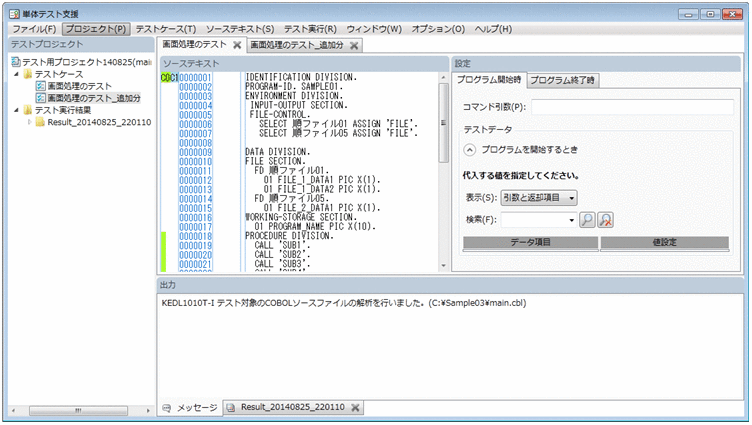The height and width of the screenshot is (425, 752).
Task: Select 画面処理のテスト_追加分 tree item
Action: click(x=94, y=98)
